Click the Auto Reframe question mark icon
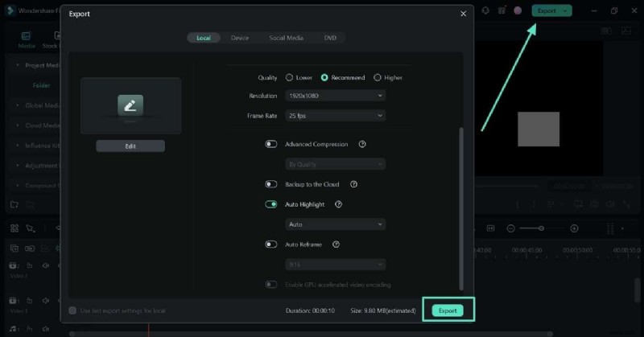This screenshot has width=644, height=337. (x=336, y=245)
